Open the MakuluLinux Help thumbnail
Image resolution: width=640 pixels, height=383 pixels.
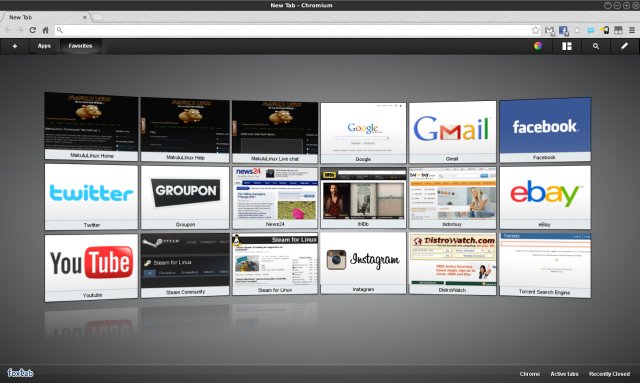click(x=185, y=129)
